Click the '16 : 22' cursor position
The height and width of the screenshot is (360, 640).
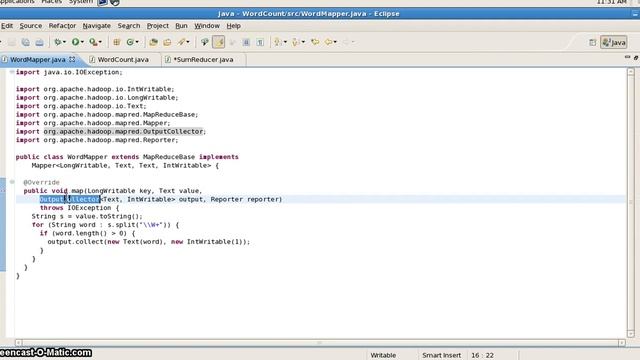point(482,355)
